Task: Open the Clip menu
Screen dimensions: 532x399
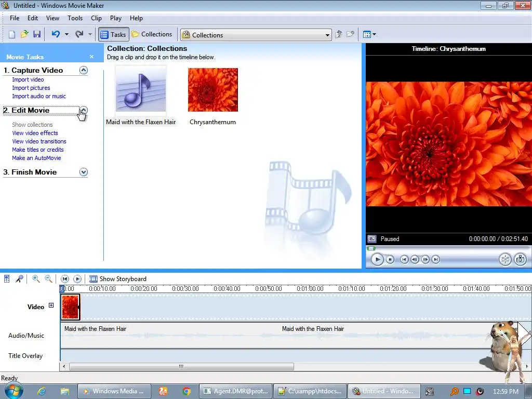Action: [96, 18]
